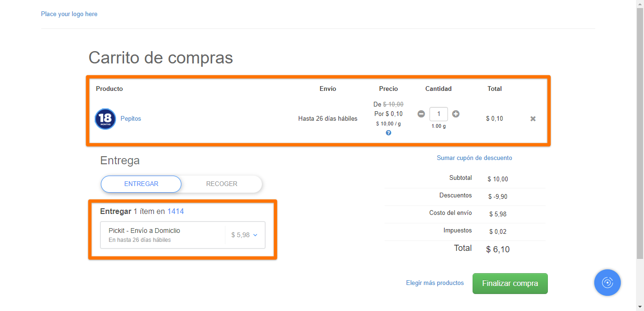Click the X icon in the product row
The height and width of the screenshot is (311, 644).
(533, 118)
